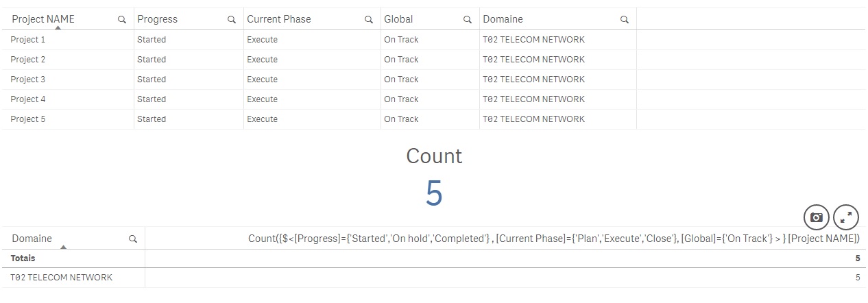Select Project 3 row name
This screenshot has width=868, height=303.
click(x=28, y=80)
